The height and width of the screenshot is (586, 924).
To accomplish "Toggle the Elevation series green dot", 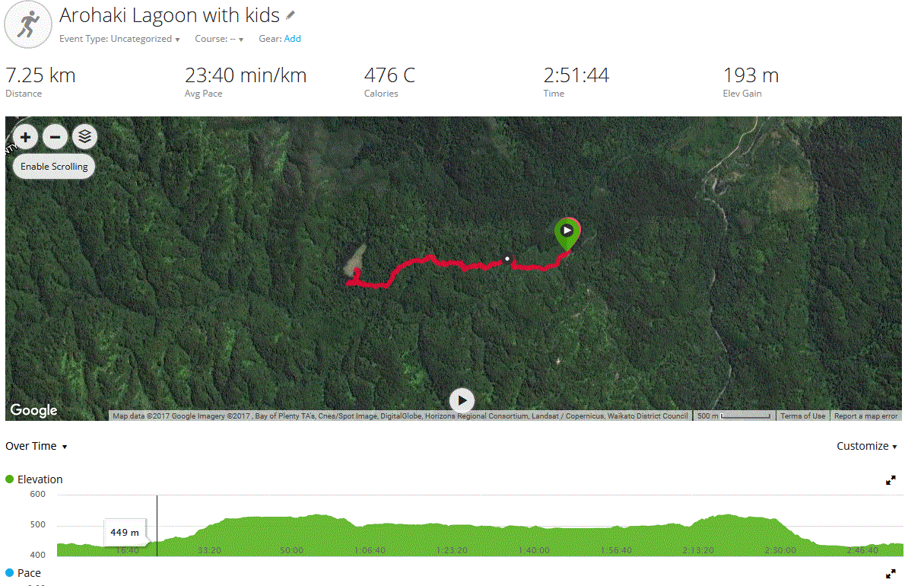I will tap(10, 479).
